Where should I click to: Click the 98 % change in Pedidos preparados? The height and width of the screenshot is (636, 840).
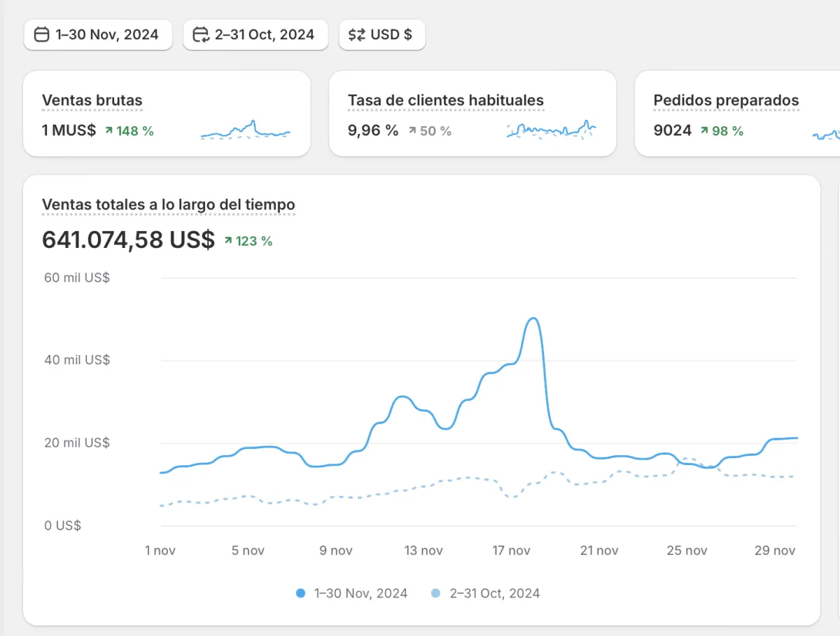click(728, 130)
